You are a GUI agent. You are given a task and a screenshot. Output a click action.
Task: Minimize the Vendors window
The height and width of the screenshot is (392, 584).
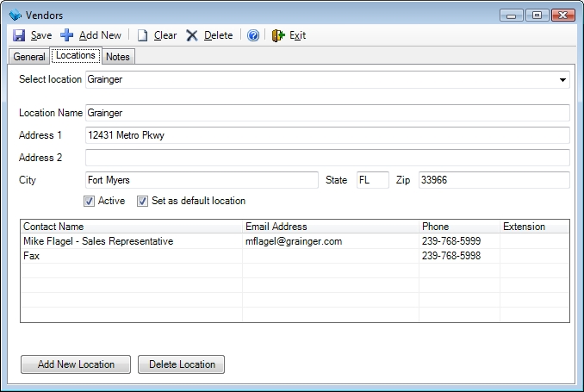(512, 16)
